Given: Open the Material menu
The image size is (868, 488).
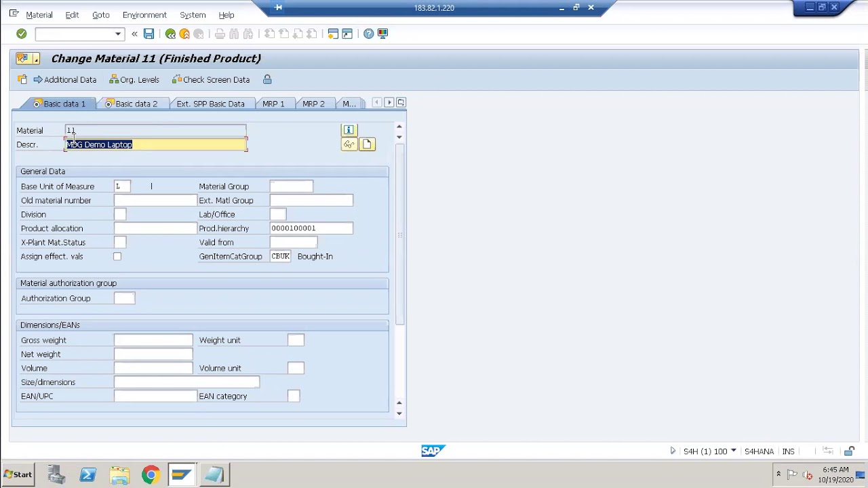Looking at the screenshot, I should tap(39, 15).
